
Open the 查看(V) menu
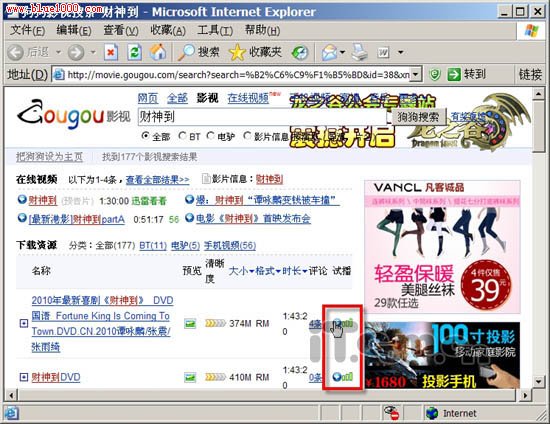[x=121, y=31]
